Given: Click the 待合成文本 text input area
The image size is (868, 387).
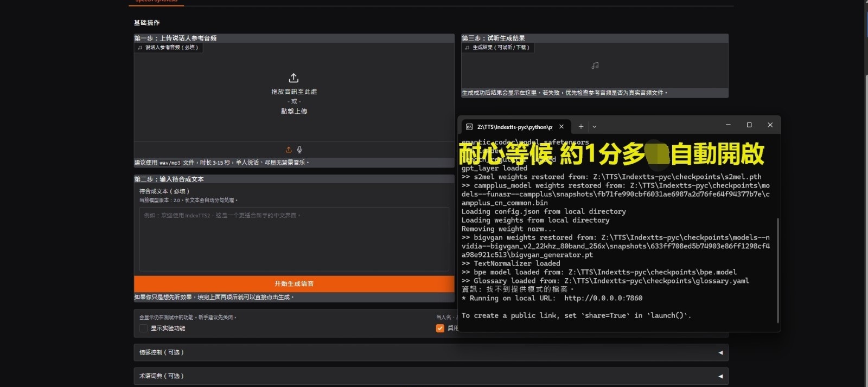Looking at the screenshot, I should [x=293, y=238].
